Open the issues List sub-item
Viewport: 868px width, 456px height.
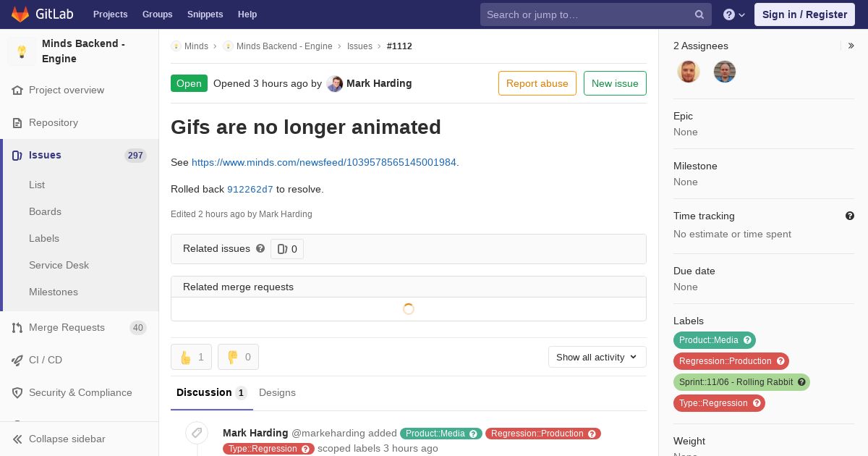pyautogui.click(x=37, y=185)
